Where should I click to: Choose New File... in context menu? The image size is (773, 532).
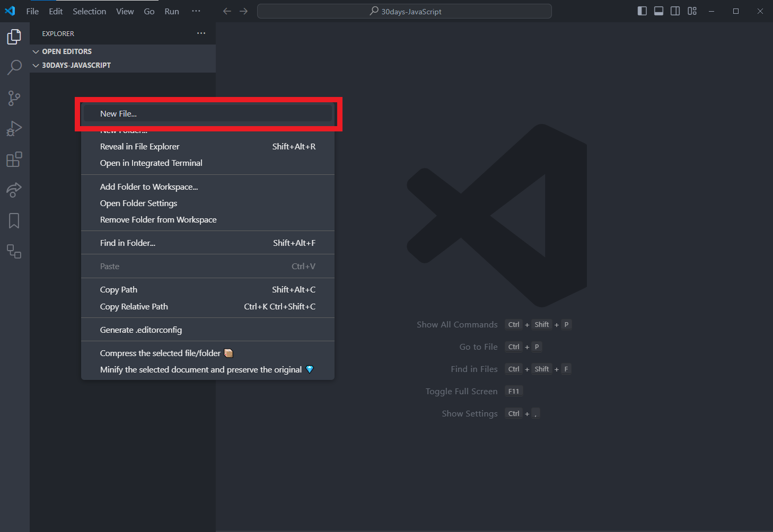click(x=208, y=114)
